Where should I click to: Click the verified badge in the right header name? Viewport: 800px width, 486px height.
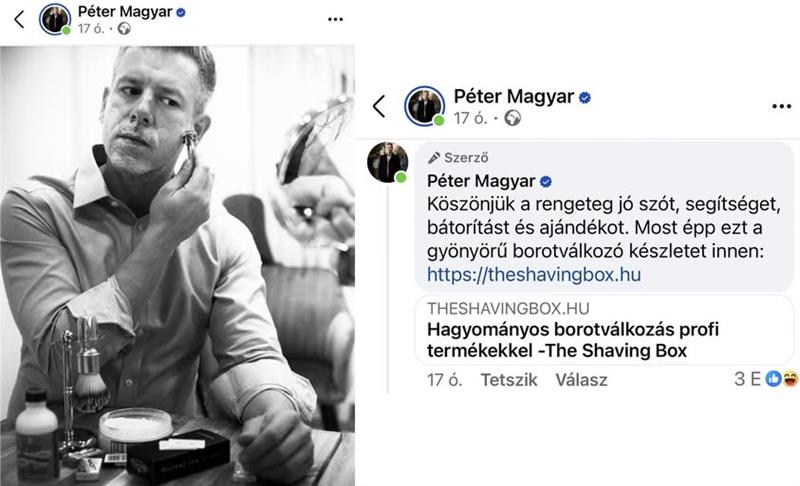pos(585,97)
